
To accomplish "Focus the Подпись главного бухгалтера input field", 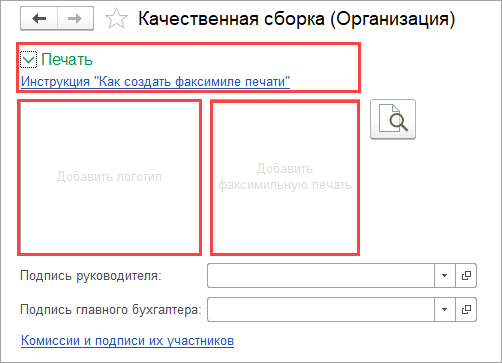I will [321, 310].
